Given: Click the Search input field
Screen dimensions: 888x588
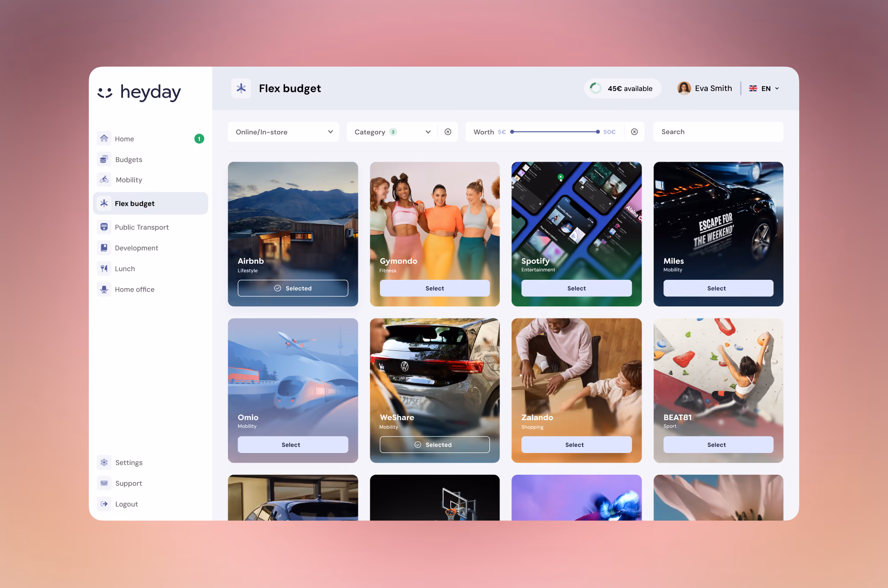Looking at the screenshot, I should click(x=718, y=132).
